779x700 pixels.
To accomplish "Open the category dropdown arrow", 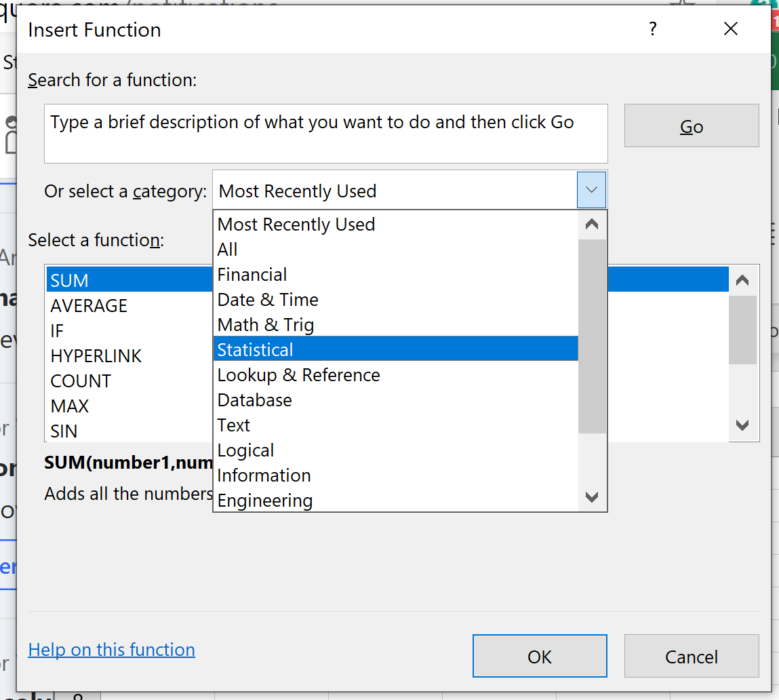I will coord(591,190).
